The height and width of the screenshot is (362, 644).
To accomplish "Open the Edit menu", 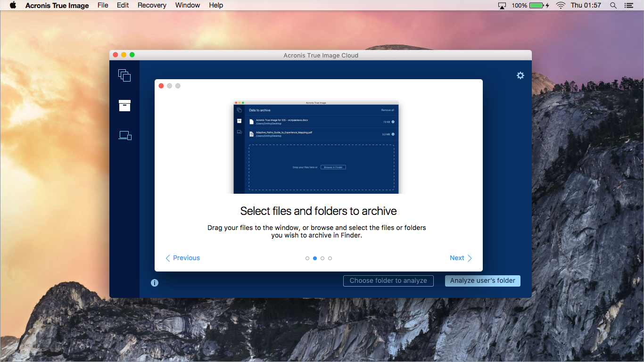I will 123,5.
